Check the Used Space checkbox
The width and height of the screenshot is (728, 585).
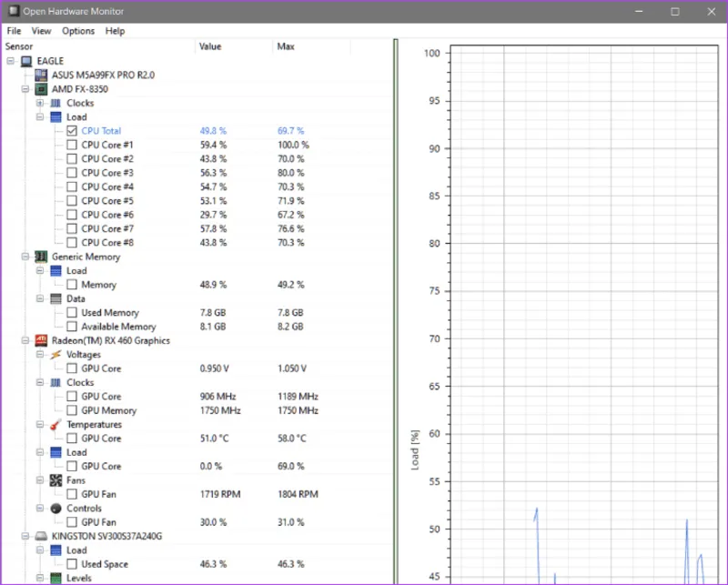click(72, 564)
